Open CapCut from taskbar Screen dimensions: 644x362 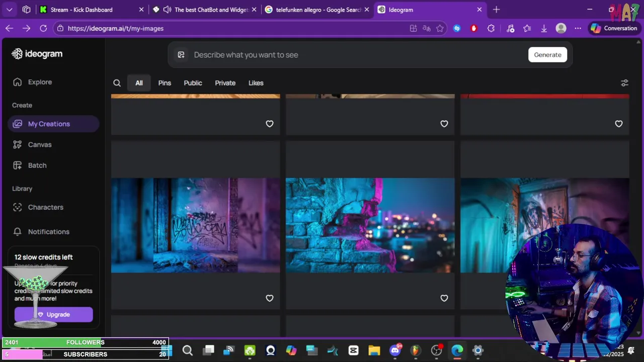353,350
